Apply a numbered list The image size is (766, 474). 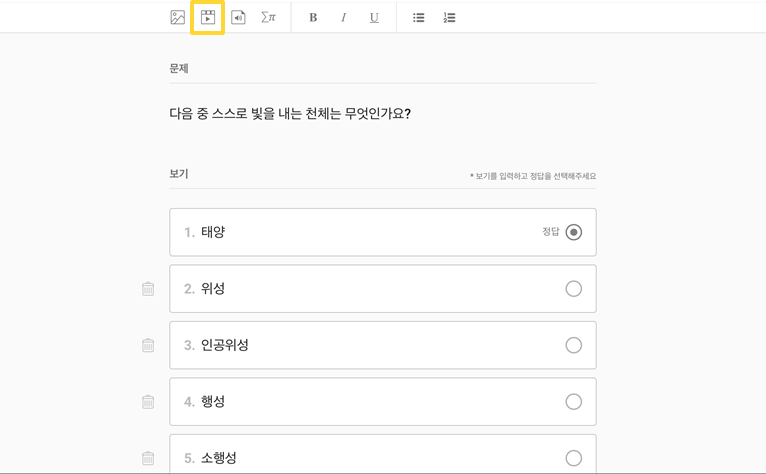pos(449,18)
